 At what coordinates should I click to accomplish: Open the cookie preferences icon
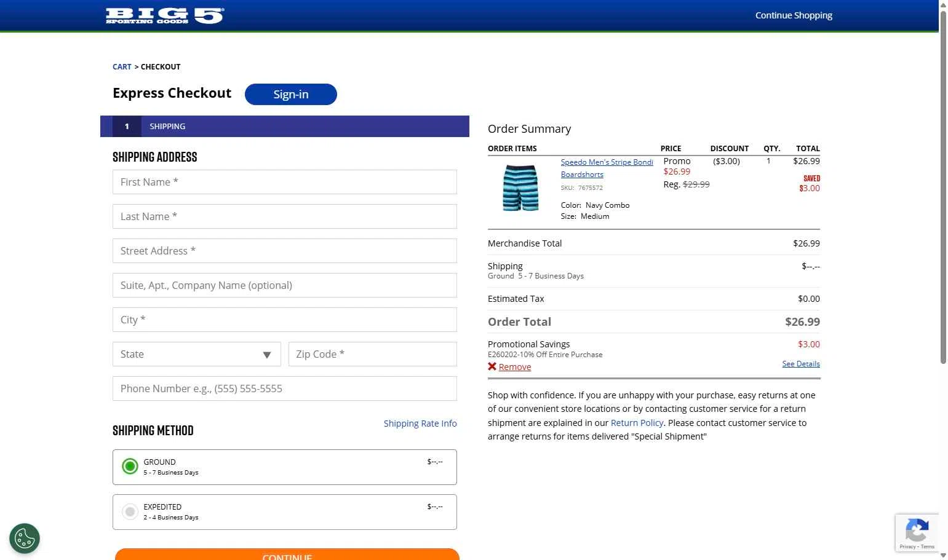click(x=25, y=538)
